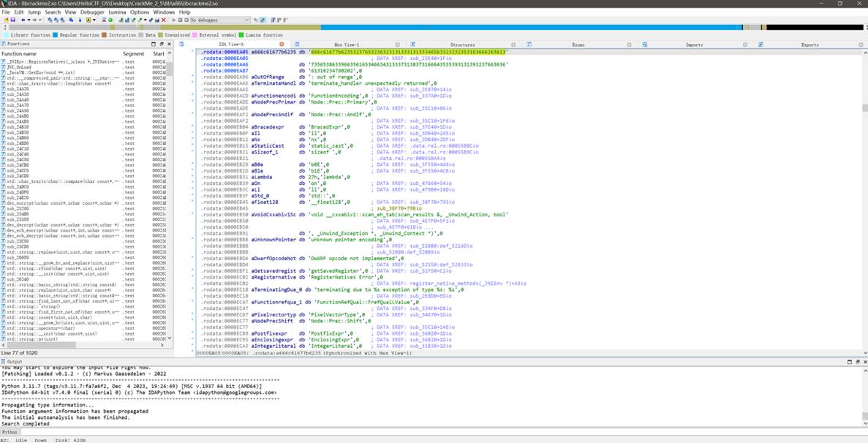
Task: Click the red X cancel toolbar icon
Action: coord(163,20)
